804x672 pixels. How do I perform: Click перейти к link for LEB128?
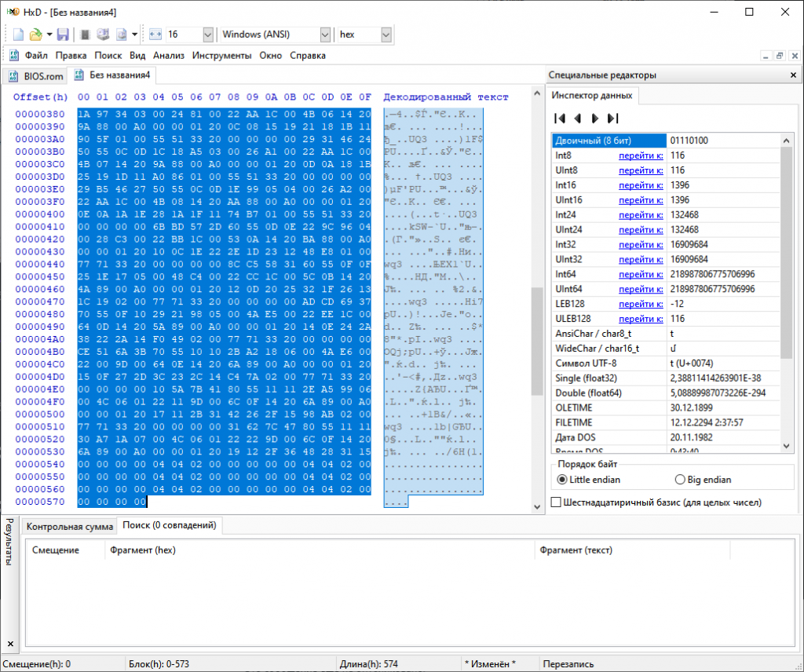coord(641,304)
